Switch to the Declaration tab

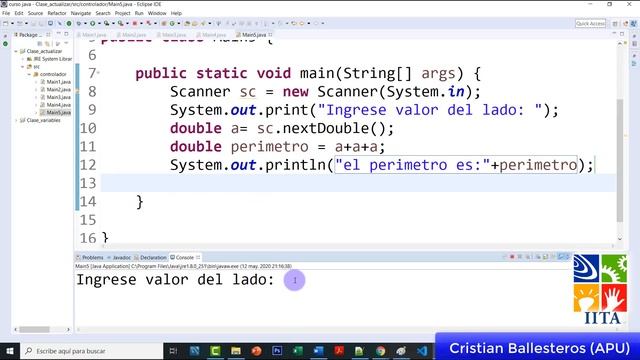click(150, 258)
